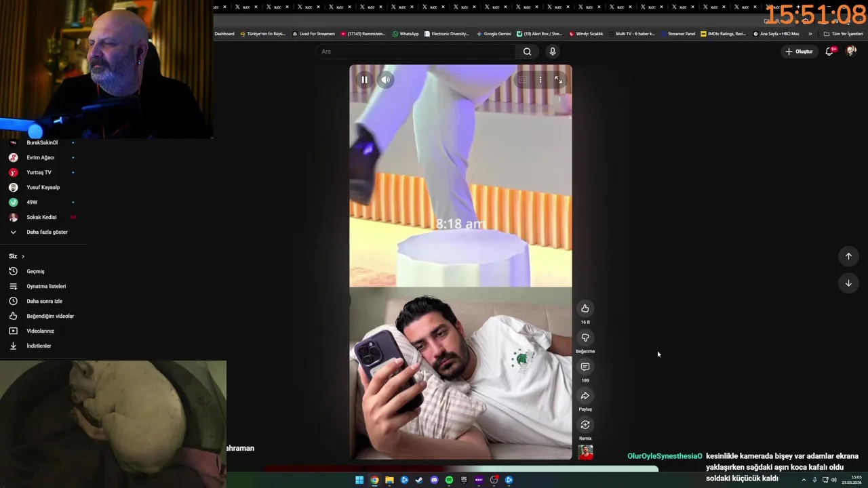Pause the playing Shorts video

(364, 80)
